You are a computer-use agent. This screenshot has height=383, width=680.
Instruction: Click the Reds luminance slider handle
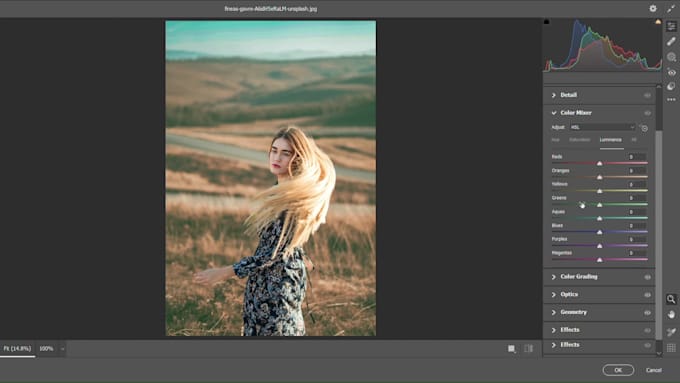(x=599, y=164)
